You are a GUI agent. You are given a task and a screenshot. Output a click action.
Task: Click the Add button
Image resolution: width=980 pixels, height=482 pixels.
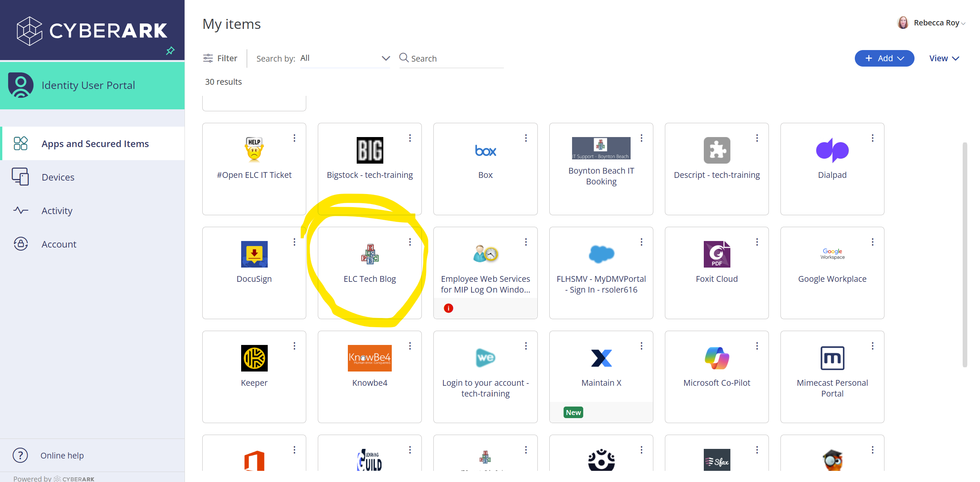[884, 59]
